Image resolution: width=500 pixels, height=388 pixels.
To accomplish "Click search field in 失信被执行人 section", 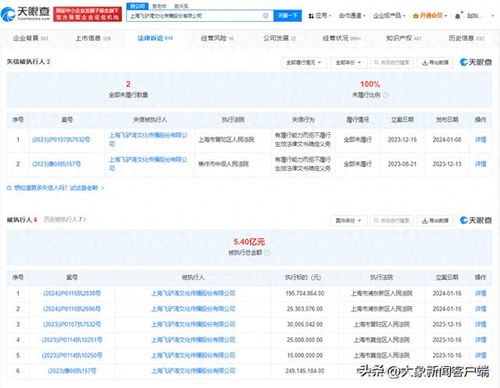I will pyautogui.click(x=392, y=63).
